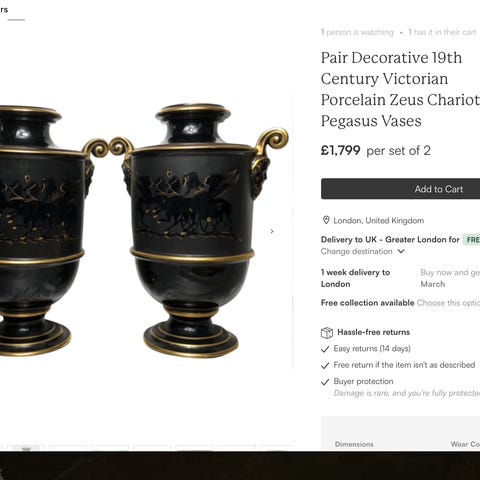Expand the Change destination dropdown

[362, 251]
